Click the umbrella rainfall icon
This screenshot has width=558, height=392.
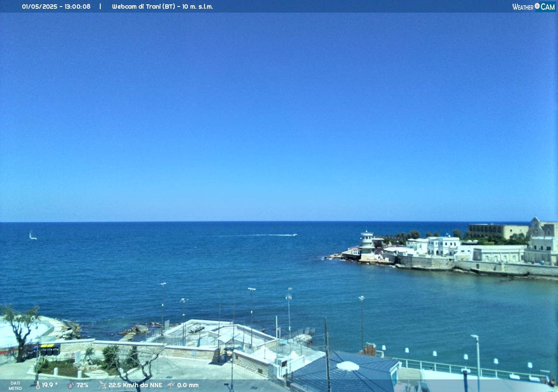coord(171,385)
